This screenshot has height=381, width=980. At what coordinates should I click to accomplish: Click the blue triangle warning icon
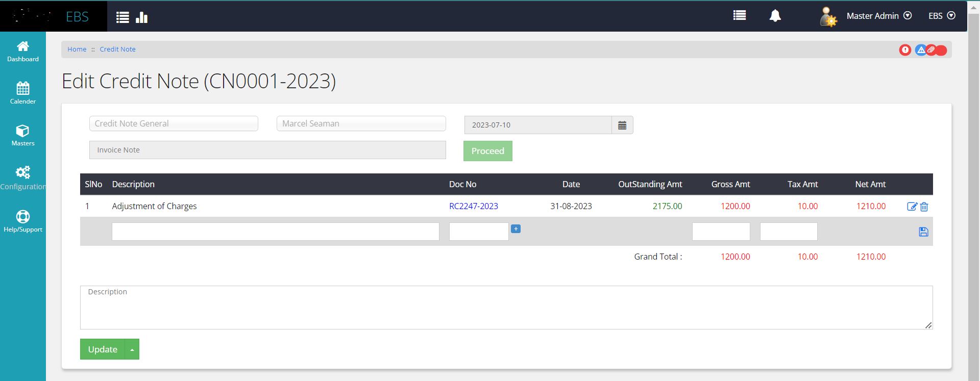(920, 50)
